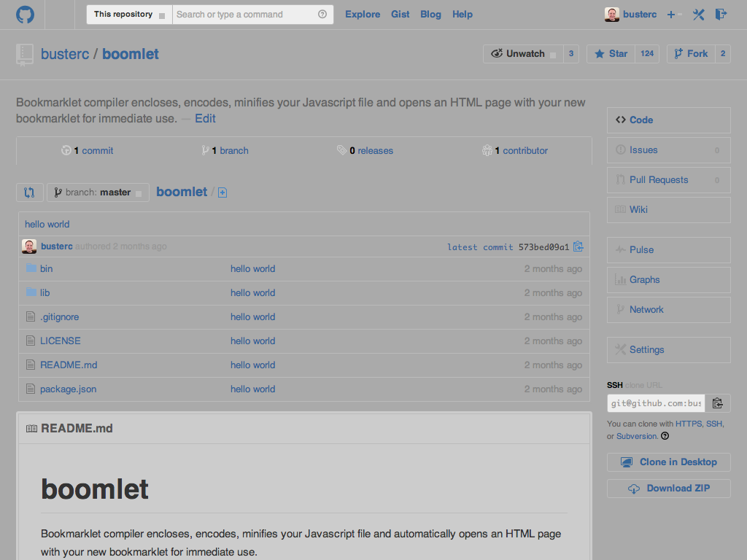Go to Help in top navigation
Viewport: 747px width, 560px height.
(x=462, y=15)
